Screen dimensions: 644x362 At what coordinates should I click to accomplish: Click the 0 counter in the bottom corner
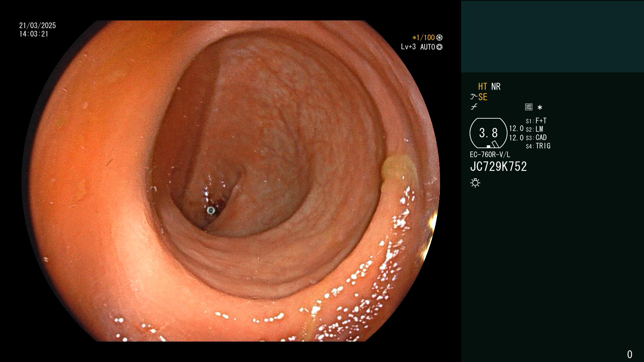[630, 354]
